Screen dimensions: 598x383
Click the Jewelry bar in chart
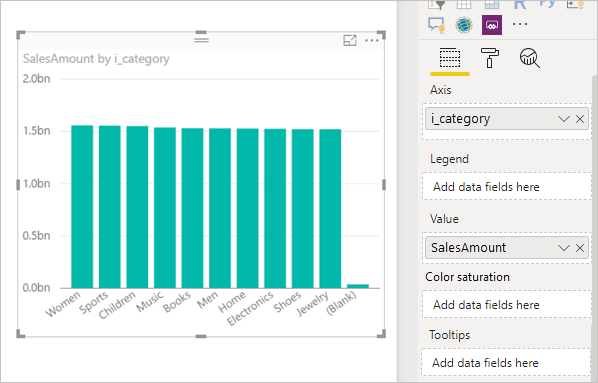[x=330, y=209]
